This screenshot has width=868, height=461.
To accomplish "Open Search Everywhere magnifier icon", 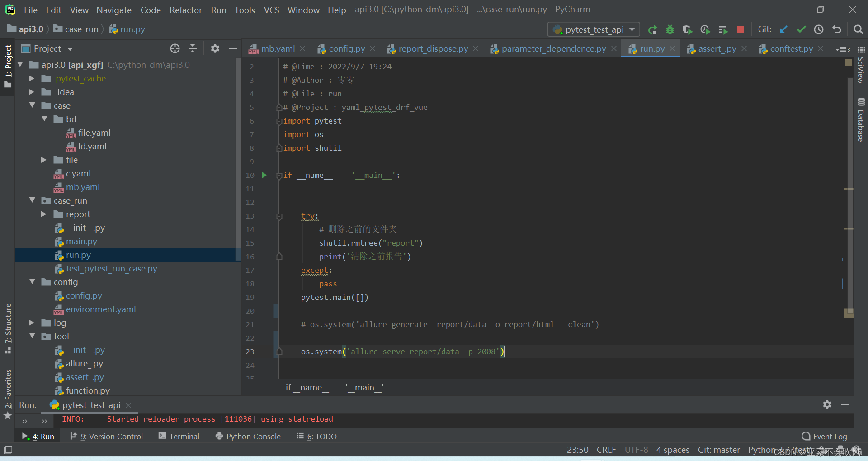I will (858, 29).
